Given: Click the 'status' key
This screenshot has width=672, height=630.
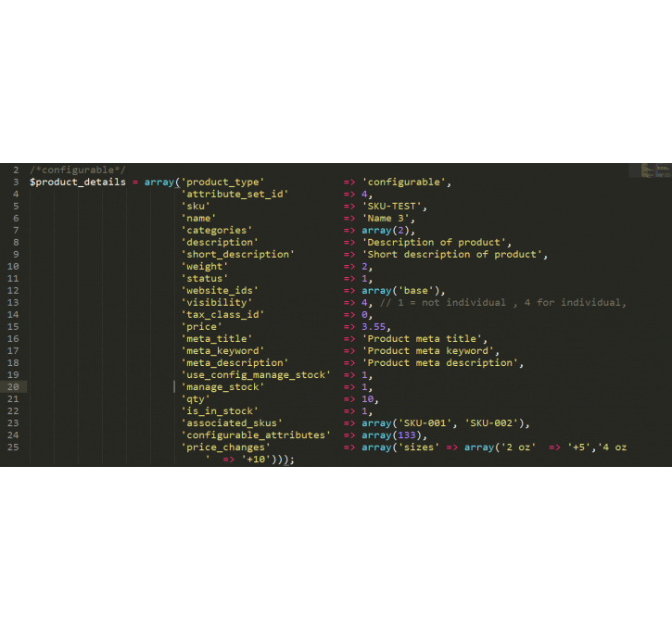Looking at the screenshot, I should (205, 278).
